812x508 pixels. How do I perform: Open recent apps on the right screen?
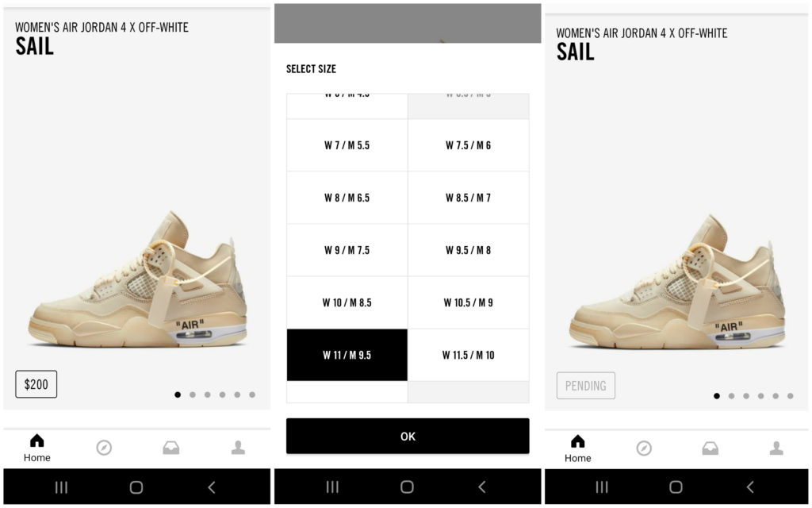(602, 487)
